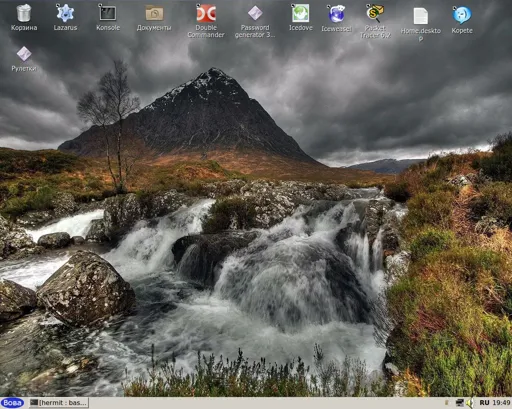Open the speaker volume control

(469, 403)
